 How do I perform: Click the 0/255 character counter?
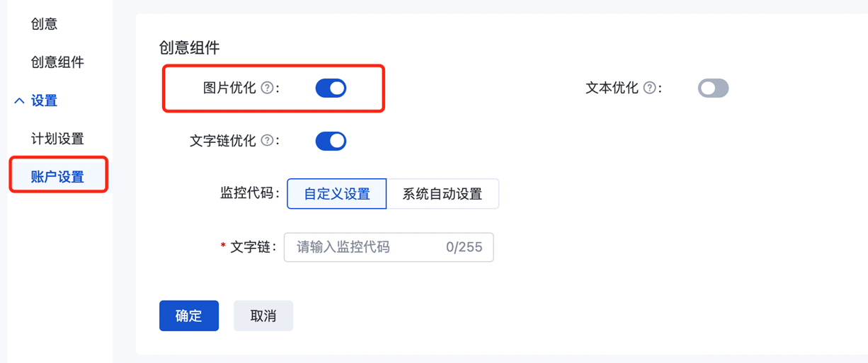[x=464, y=248]
